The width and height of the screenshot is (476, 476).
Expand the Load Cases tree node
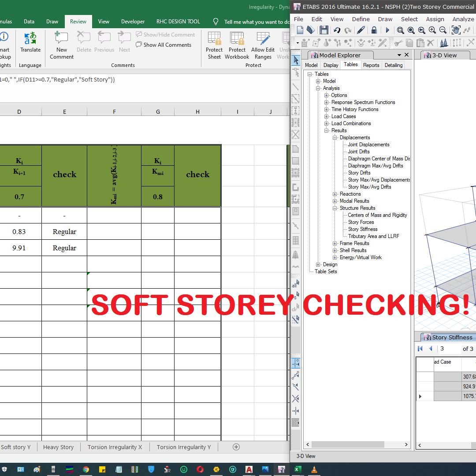pos(327,116)
